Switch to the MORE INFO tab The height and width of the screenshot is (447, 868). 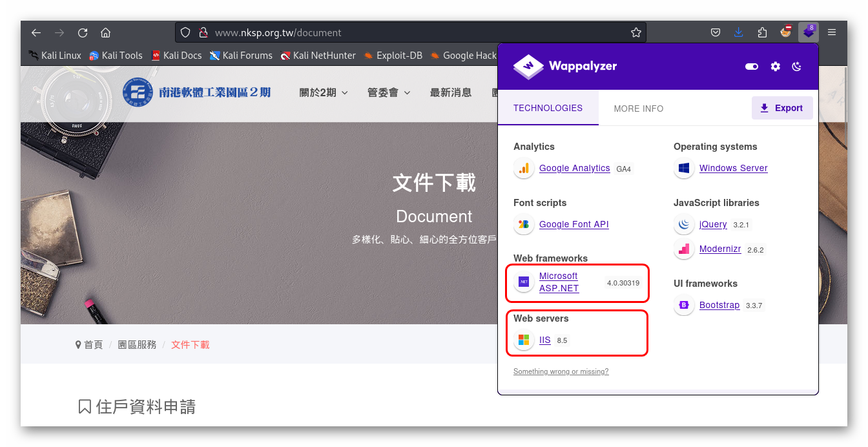point(638,109)
